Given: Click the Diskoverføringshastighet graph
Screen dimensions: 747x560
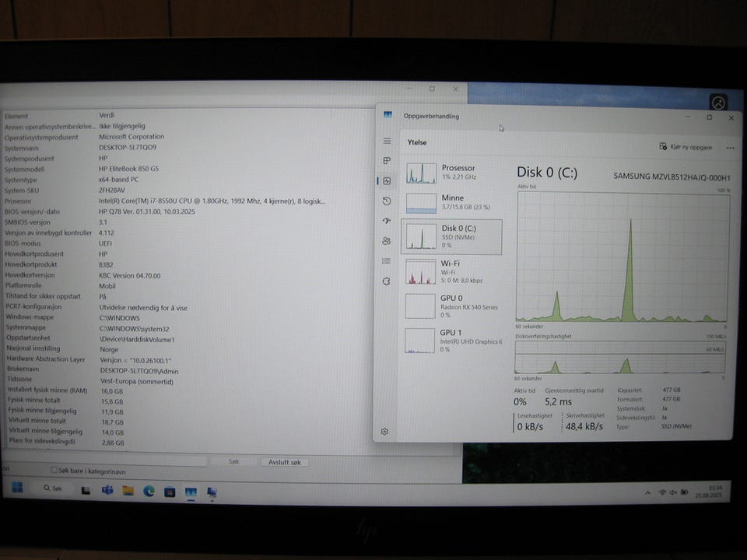Looking at the screenshot, I should (620, 357).
